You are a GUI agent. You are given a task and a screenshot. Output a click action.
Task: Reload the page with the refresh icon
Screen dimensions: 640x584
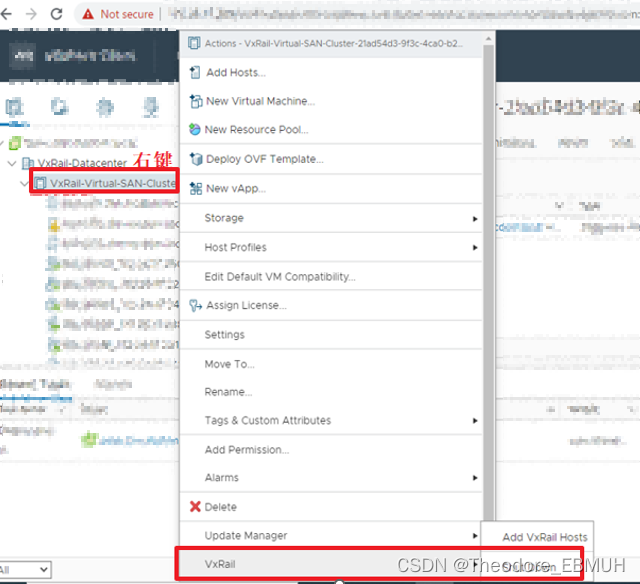(x=56, y=14)
